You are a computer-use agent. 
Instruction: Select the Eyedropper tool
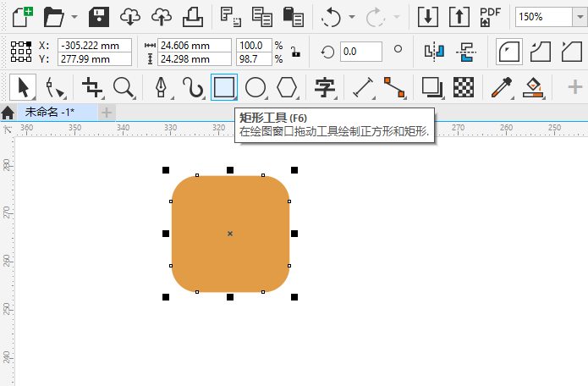[501, 86]
